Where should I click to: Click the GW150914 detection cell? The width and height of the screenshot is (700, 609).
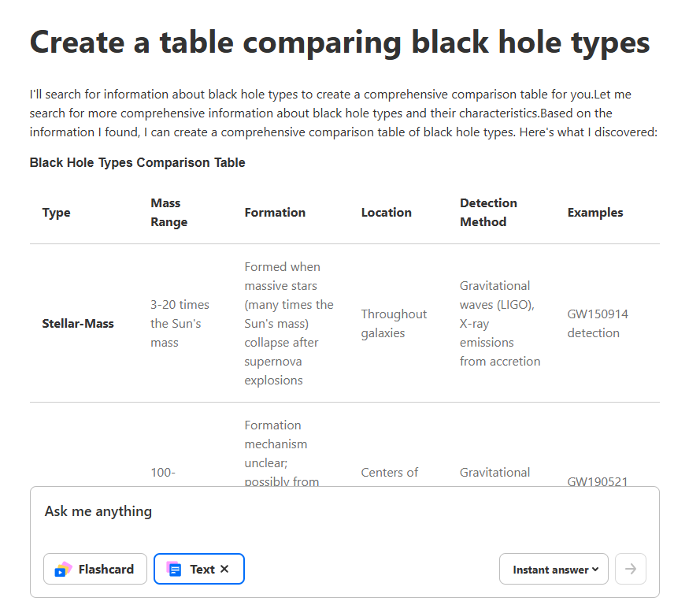[x=598, y=324]
